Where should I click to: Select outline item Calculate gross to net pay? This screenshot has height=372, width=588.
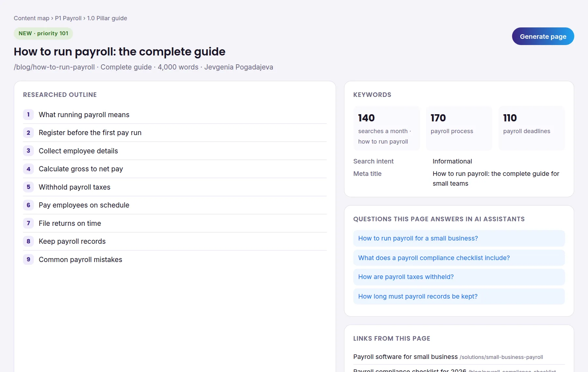[x=175, y=169]
